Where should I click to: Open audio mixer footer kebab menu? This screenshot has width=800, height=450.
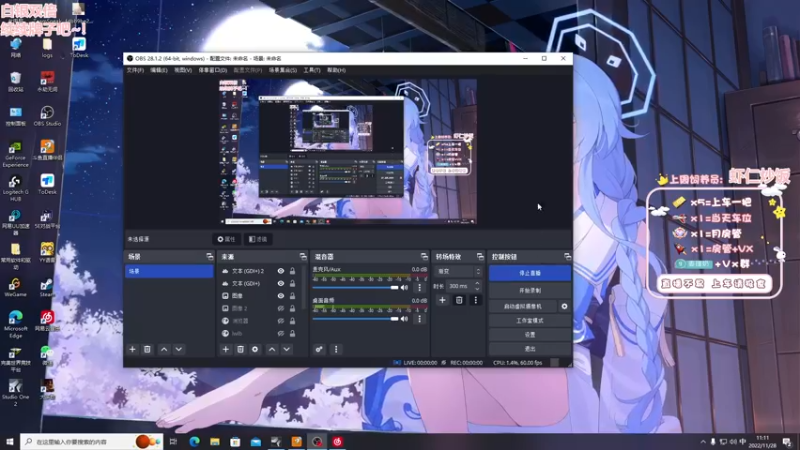[336, 349]
